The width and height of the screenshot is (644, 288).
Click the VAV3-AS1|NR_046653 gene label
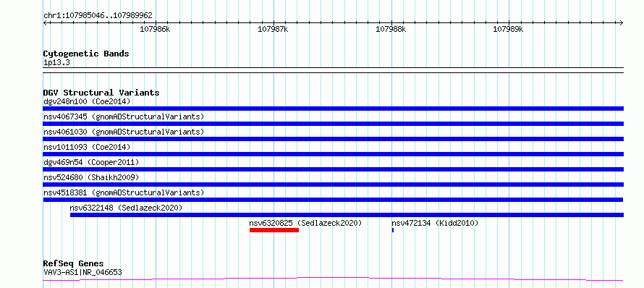tap(82, 272)
